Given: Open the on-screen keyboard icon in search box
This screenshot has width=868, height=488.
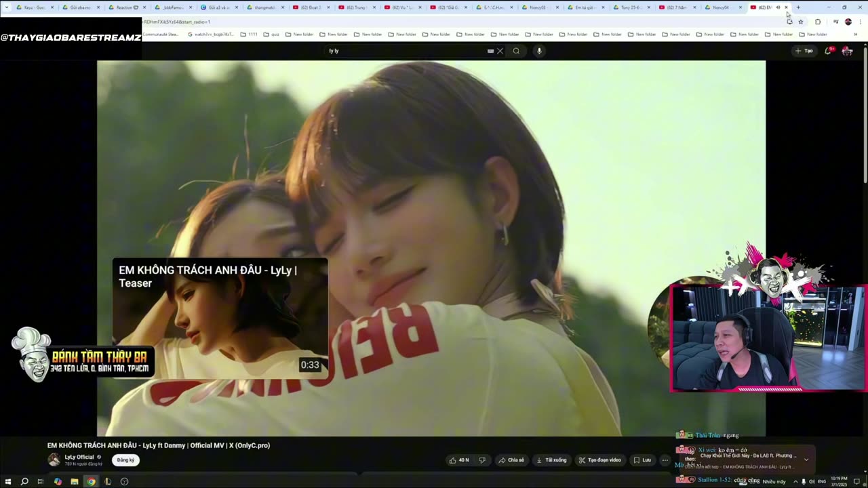Looking at the screenshot, I should (490, 51).
